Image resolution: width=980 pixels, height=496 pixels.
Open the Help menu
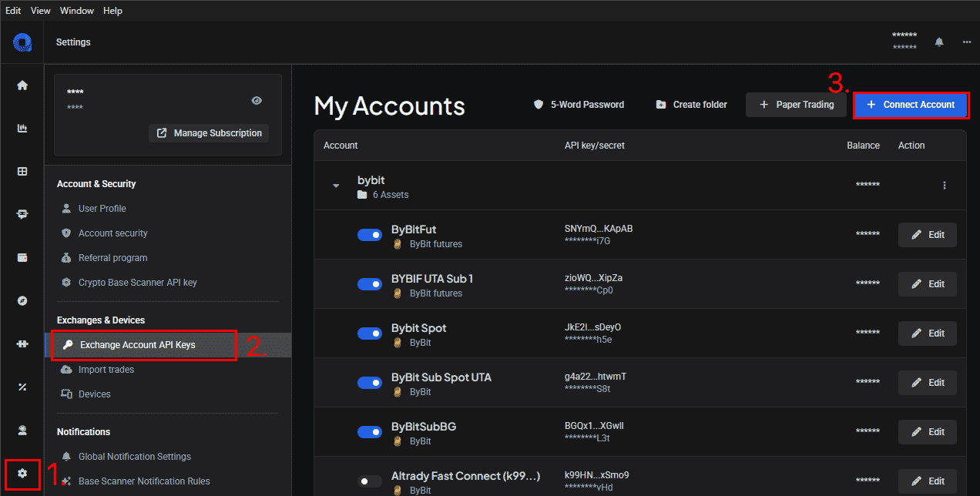click(112, 11)
